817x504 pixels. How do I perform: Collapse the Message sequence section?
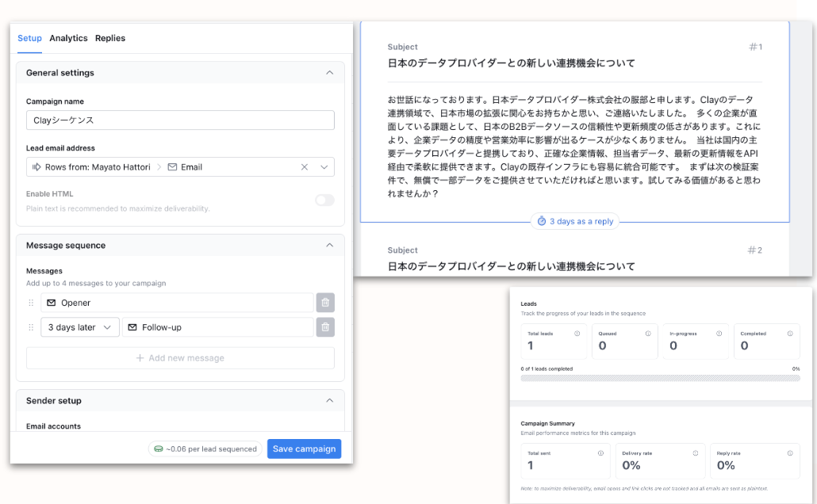329,246
